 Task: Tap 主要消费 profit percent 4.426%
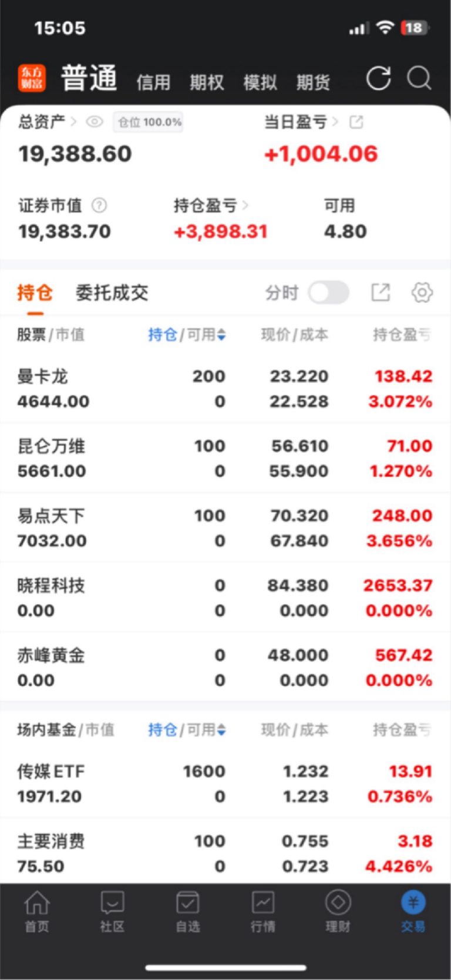tap(399, 866)
